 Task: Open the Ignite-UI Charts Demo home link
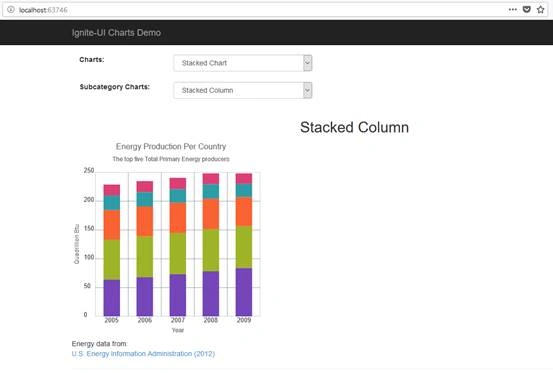click(x=116, y=33)
